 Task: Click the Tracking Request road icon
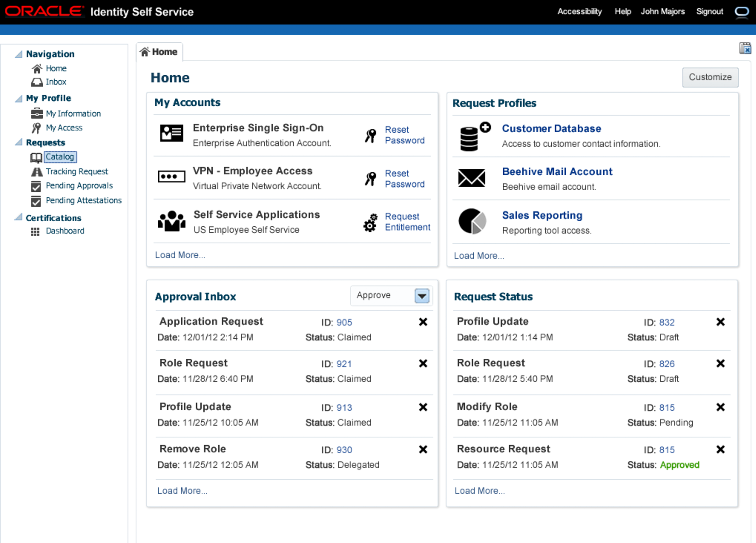pyautogui.click(x=37, y=172)
